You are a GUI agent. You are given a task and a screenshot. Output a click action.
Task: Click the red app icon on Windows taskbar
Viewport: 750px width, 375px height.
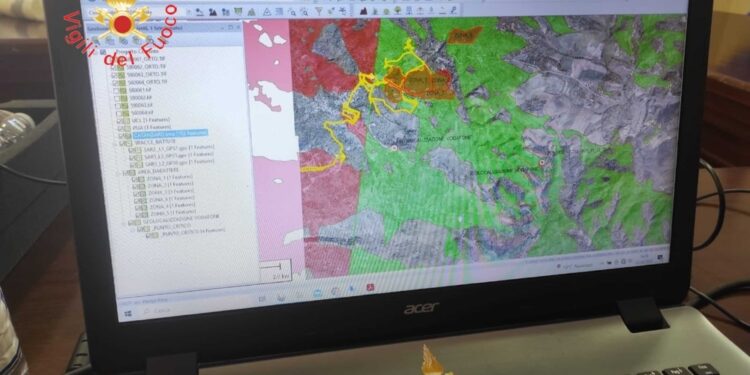pos(370,288)
